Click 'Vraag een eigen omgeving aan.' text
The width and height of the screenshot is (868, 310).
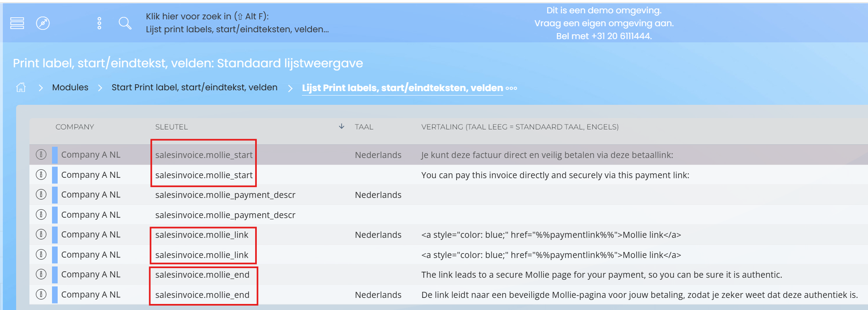pos(604,23)
